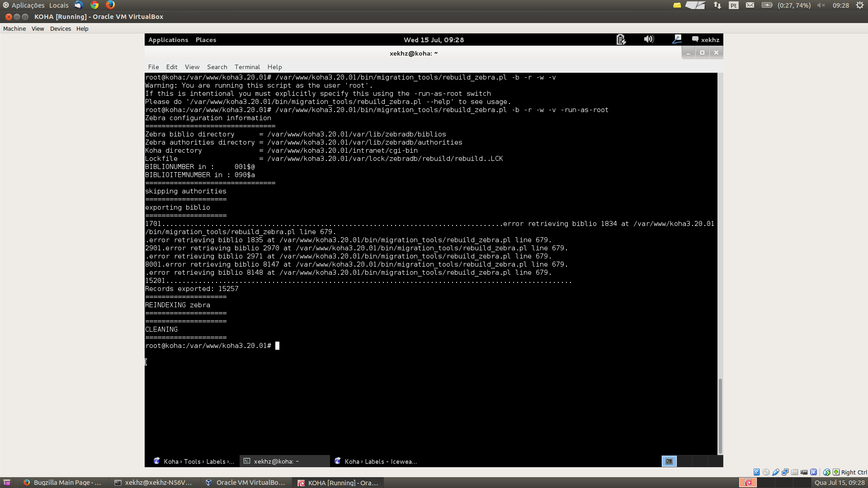The width and height of the screenshot is (868, 488).
Task: Launch Firefox from the top panel
Action: pos(110,5)
